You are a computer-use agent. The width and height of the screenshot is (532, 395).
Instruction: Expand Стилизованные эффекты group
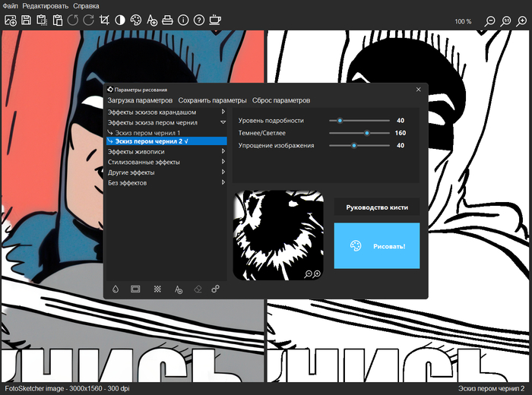[x=223, y=163]
